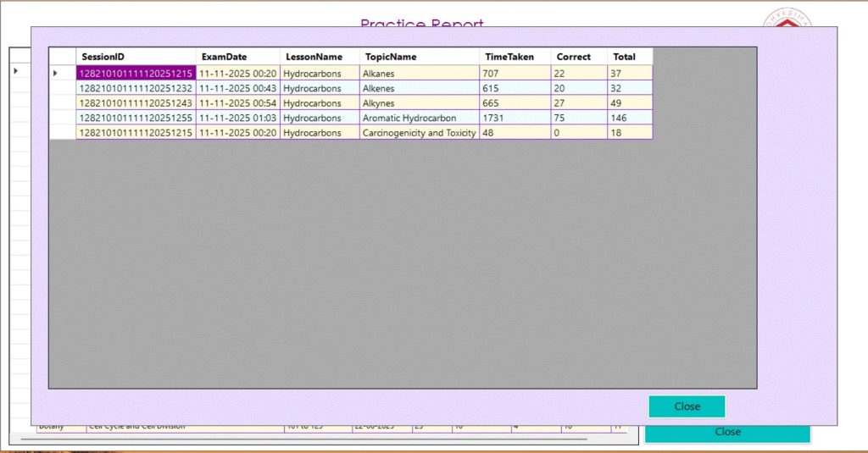Sort the grid by SessionID column header
Image resolution: width=868 pixels, height=453 pixels.
(136, 57)
